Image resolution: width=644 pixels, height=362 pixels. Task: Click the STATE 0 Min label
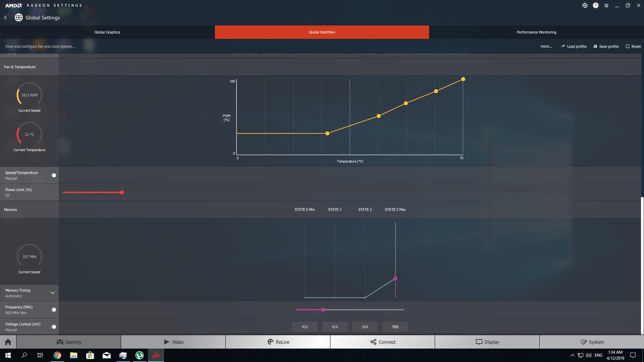pos(305,210)
